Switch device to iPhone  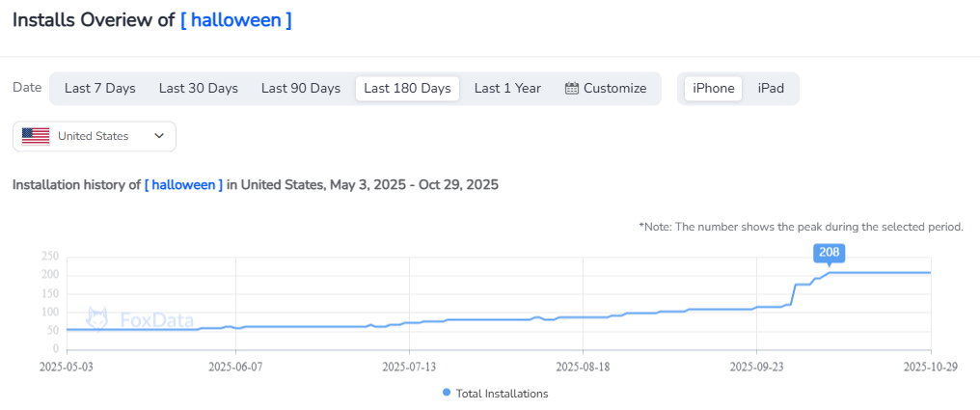(714, 89)
